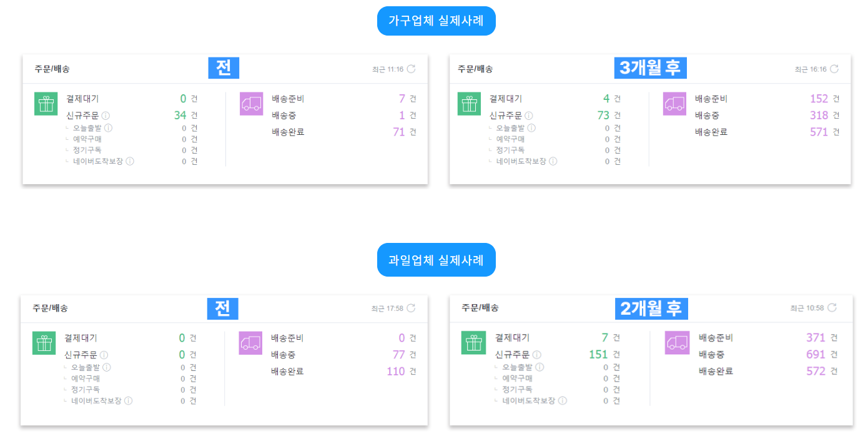Click the 과일업체 실제사례 button
868x439 pixels.
(x=436, y=260)
